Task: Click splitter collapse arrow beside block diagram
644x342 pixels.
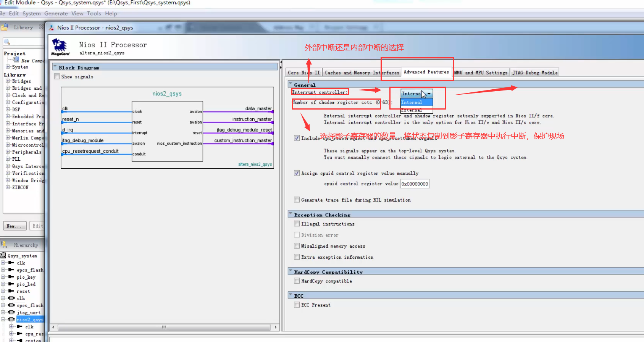Action: (281, 62)
